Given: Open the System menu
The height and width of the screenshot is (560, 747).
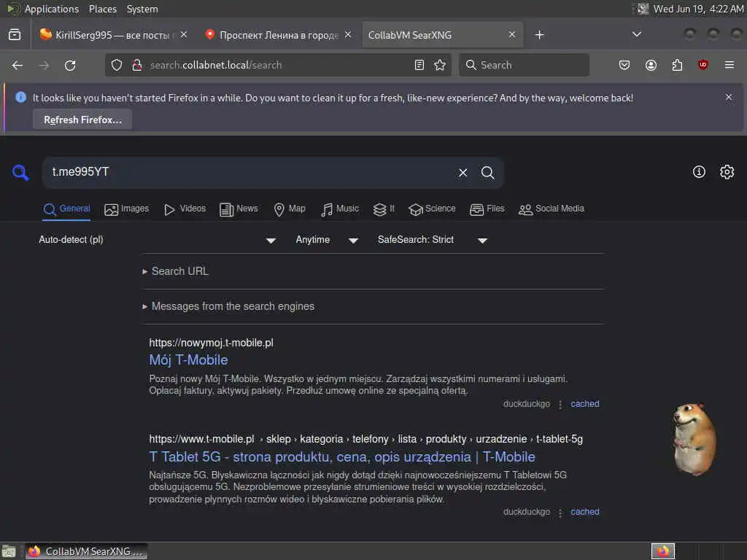Looking at the screenshot, I should [x=142, y=9].
